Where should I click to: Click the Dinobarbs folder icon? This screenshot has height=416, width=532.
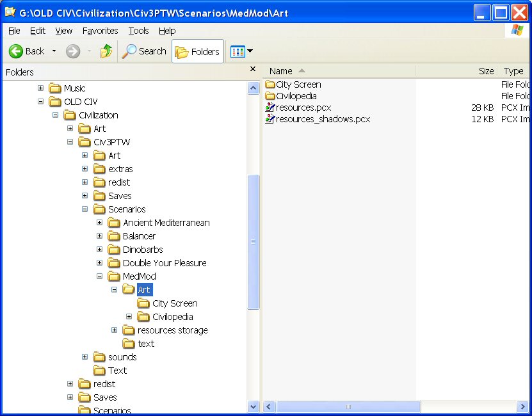point(114,250)
